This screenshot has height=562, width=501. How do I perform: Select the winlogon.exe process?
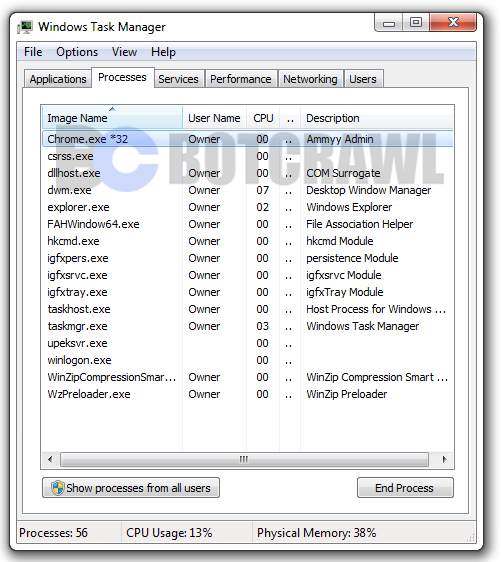click(x=247, y=360)
